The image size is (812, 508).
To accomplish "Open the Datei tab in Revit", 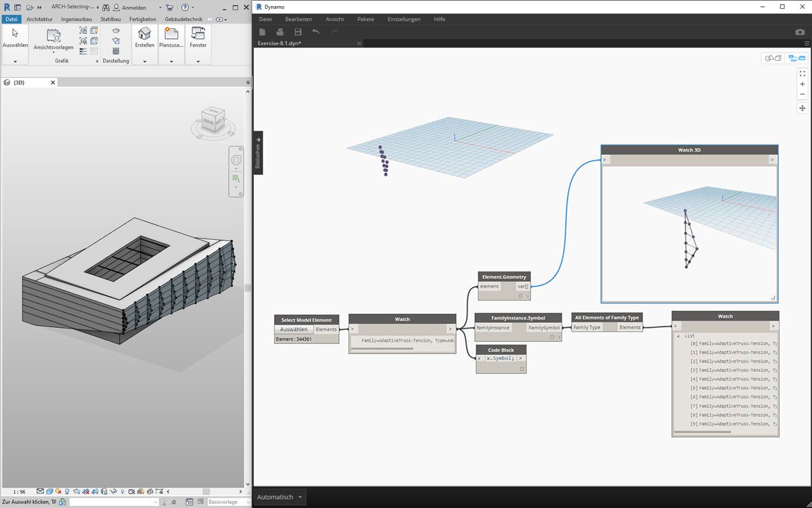I will click(x=12, y=19).
